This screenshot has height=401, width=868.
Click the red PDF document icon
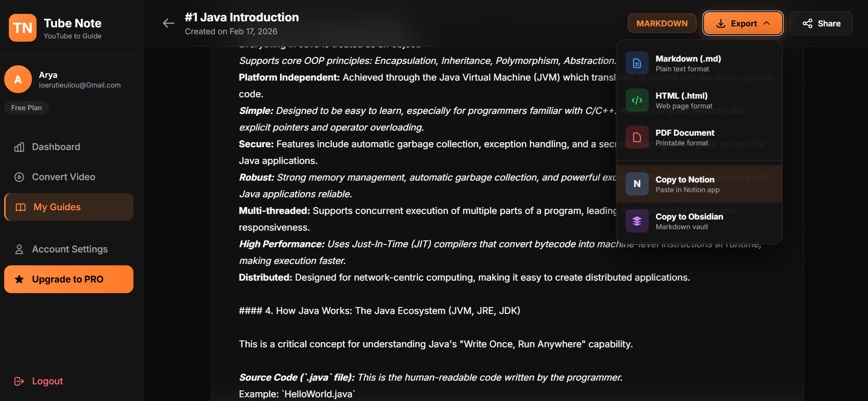pyautogui.click(x=637, y=137)
